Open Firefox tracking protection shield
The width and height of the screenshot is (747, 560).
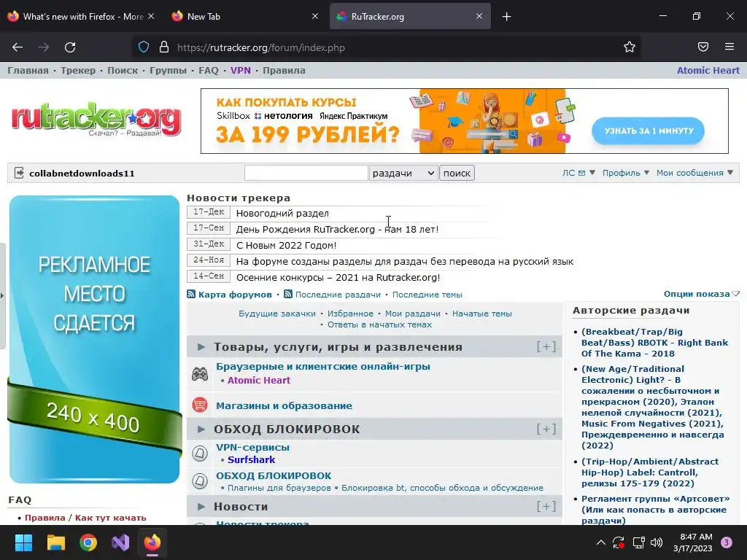[144, 47]
